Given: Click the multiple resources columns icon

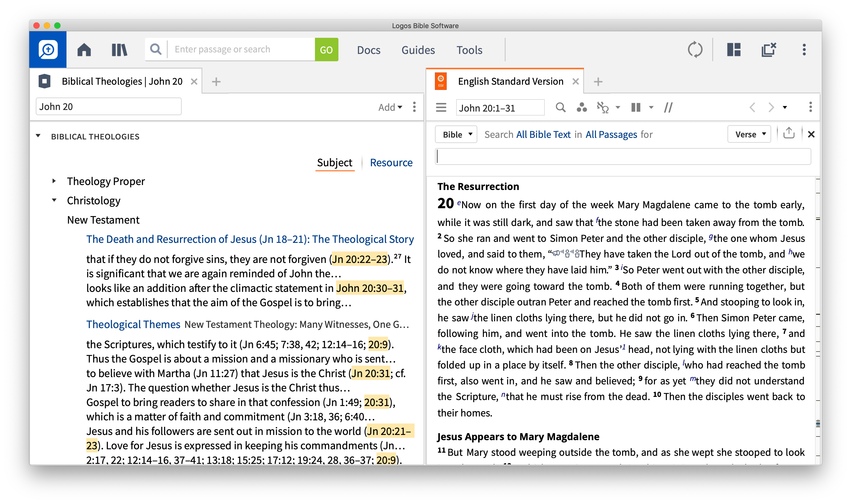Looking at the screenshot, I should [635, 108].
